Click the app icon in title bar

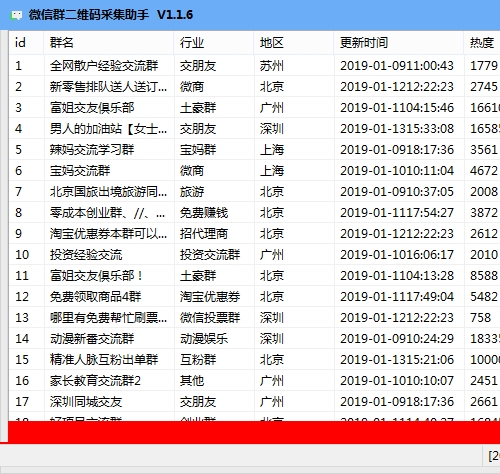[x=16, y=15]
